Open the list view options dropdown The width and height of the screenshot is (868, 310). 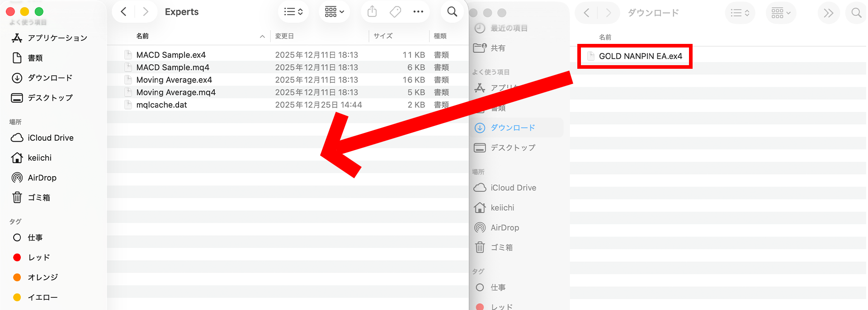click(293, 12)
